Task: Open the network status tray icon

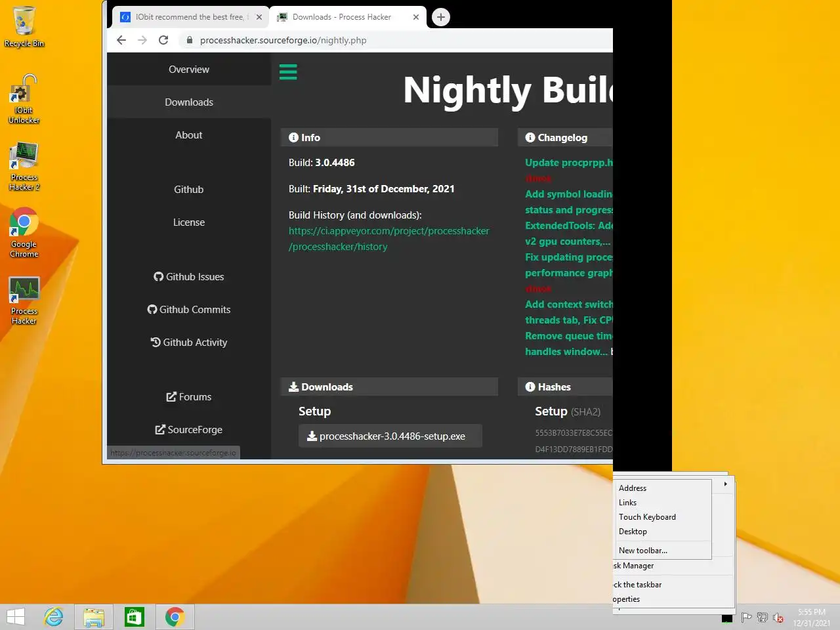Action: click(762, 618)
